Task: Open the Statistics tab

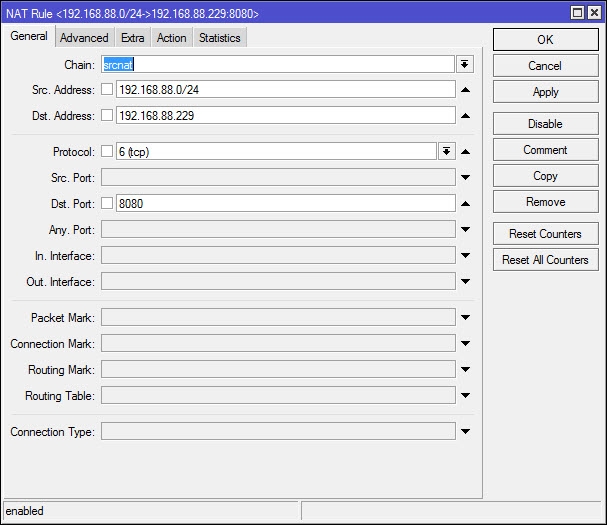Action: 219,38
